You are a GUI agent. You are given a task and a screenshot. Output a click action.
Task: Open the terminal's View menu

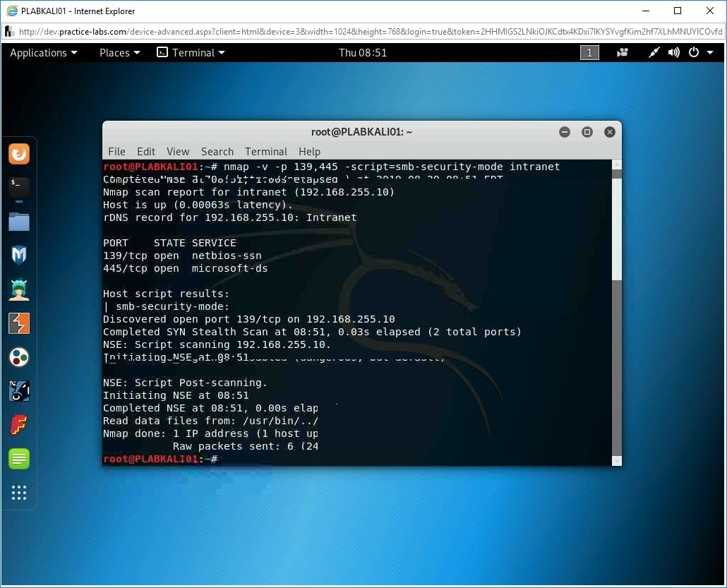(178, 152)
